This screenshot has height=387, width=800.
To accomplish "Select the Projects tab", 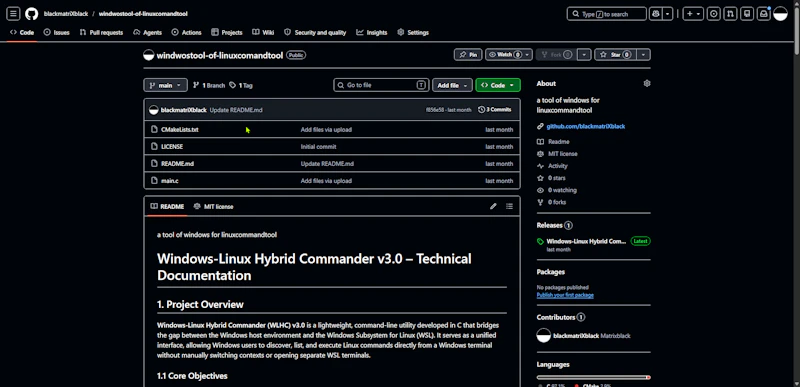I will pyautogui.click(x=227, y=33).
